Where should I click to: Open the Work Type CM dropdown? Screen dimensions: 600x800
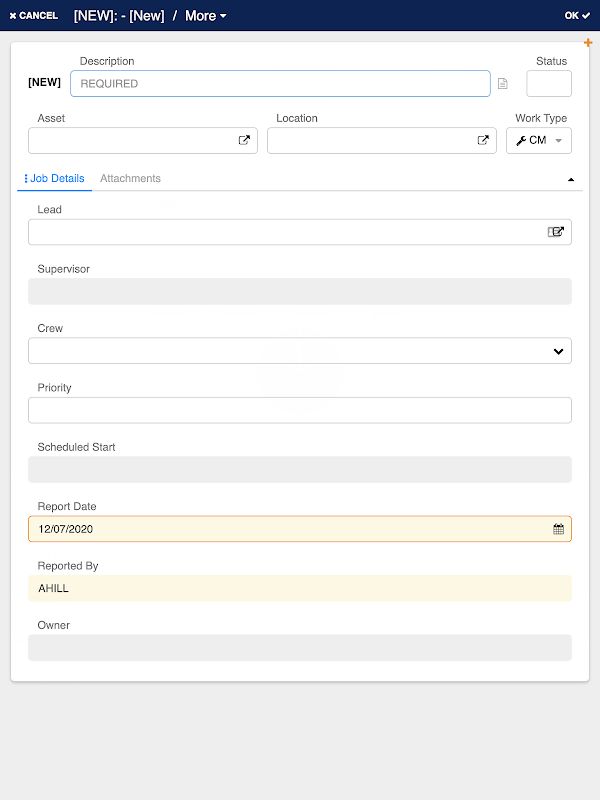(539, 141)
